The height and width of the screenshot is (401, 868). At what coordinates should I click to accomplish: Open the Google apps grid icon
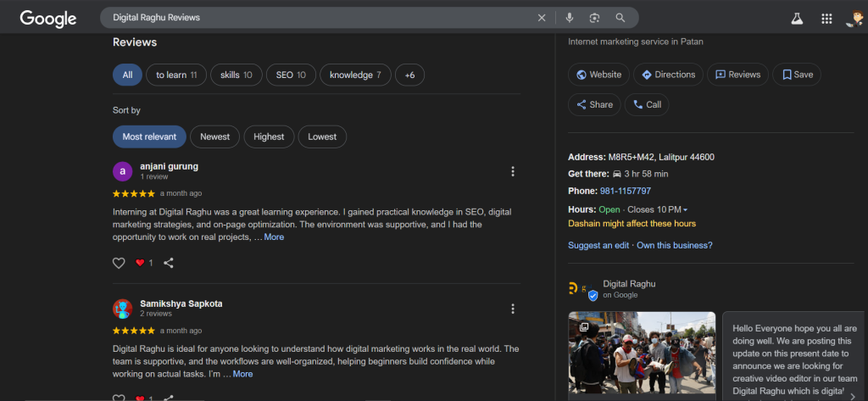pyautogui.click(x=826, y=19)
